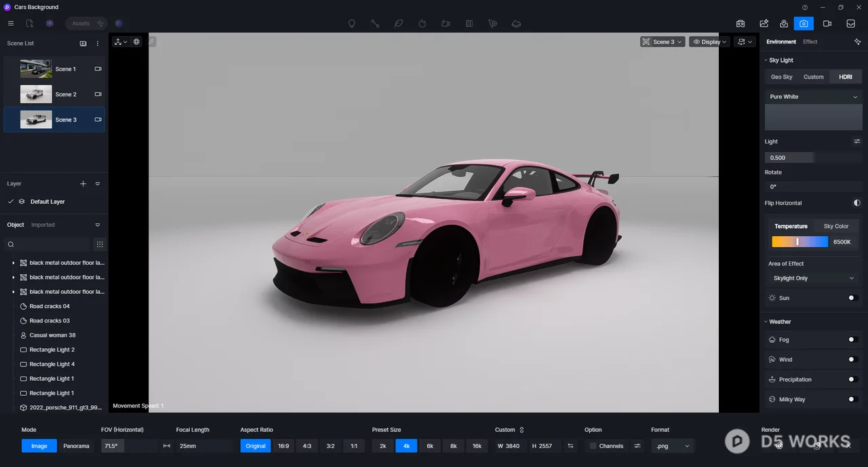Image resolution: width=868 pixels, height=467 pixels.
Task: Open the Display dropdown
Action: (709, 41)
